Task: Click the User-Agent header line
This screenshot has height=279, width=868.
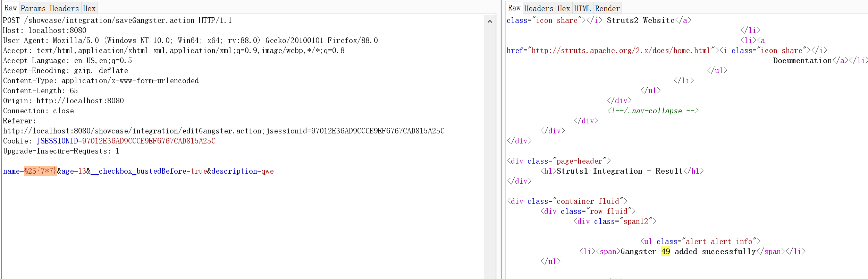Action: tap(191, 41)
